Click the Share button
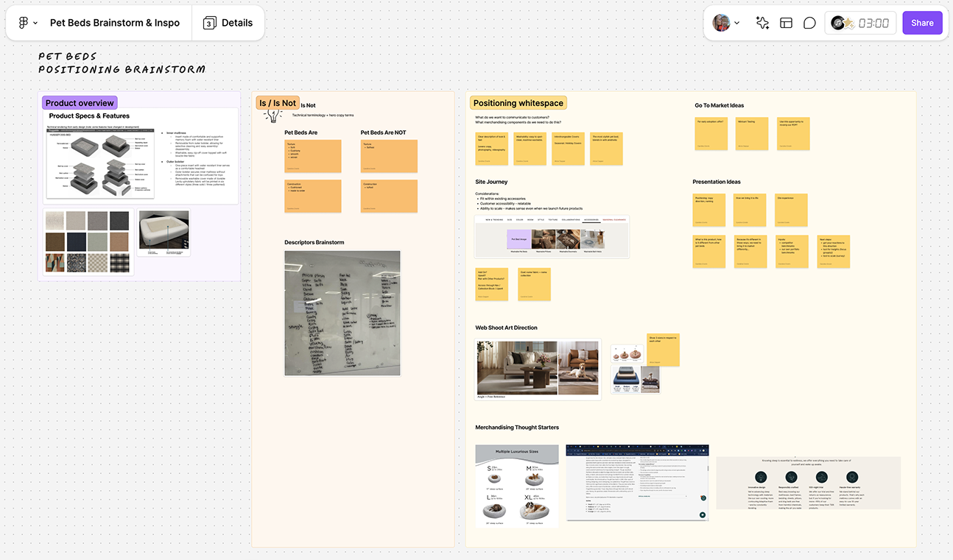 tap(922, 23)
